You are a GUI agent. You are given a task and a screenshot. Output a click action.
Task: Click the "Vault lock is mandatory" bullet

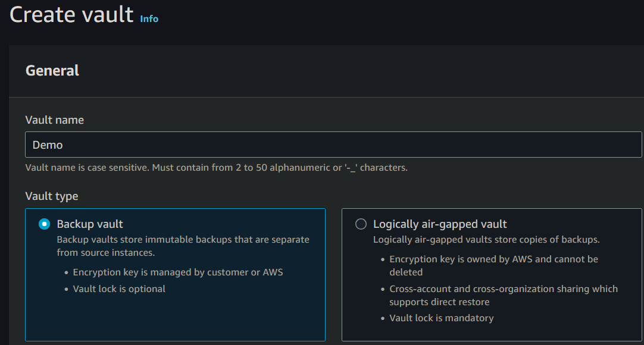point(441,318)
